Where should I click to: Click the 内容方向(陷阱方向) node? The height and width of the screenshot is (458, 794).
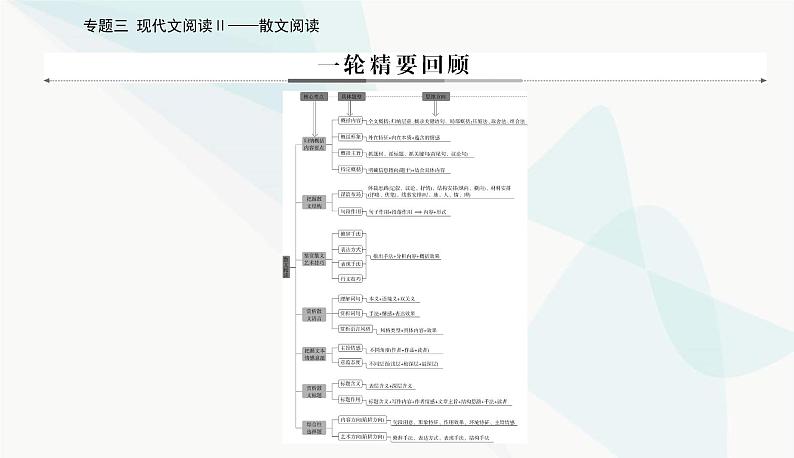click(362, 420)
